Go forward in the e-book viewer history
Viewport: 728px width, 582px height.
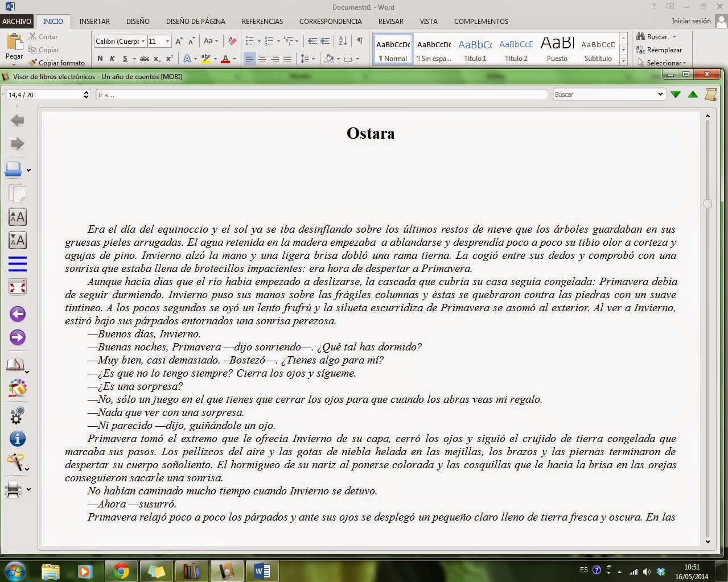tap(18, 143)
